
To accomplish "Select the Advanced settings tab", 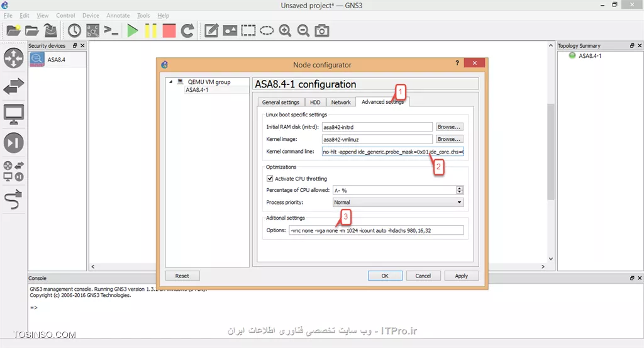I will point(382,102).
